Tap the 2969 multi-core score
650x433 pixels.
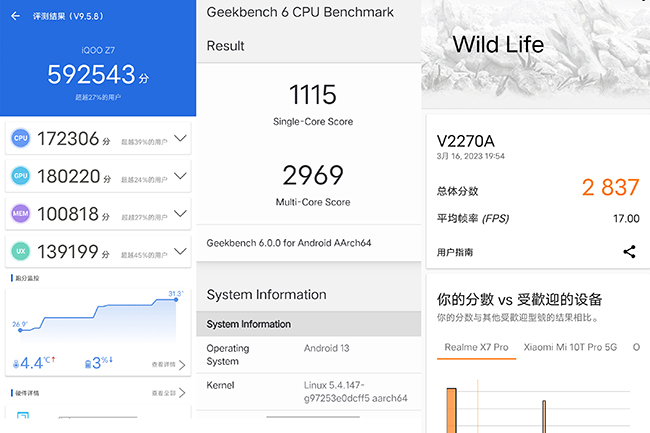click(313, 175)
